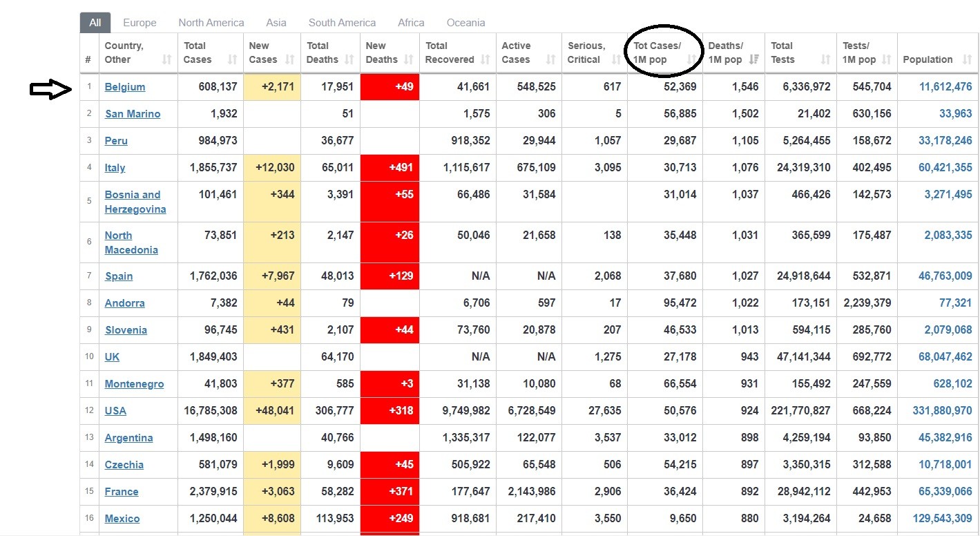Open USA country details link
Screen dimensions: 980x536
pyautogui.click(x=115, y=411)
